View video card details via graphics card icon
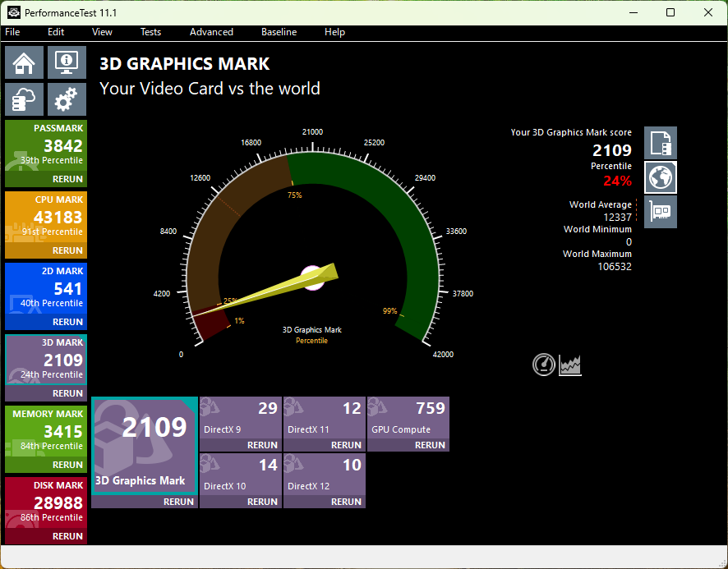Viewport: 728px width, 569px height. [x=661, y=211]
